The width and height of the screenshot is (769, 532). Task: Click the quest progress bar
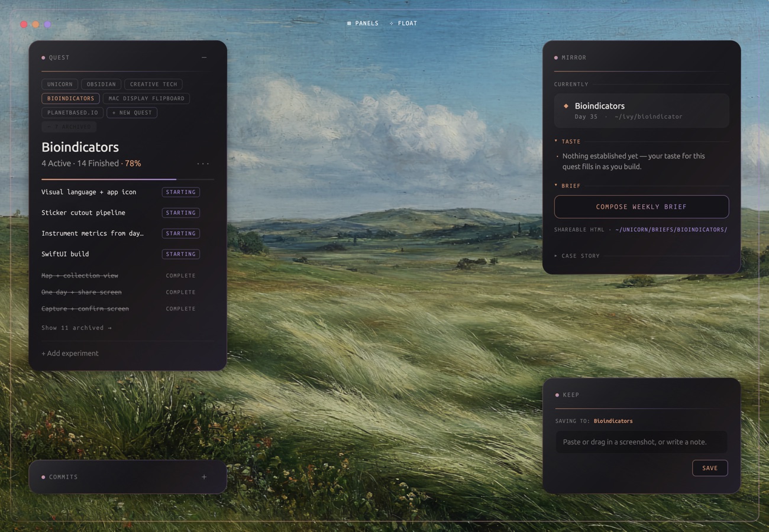[128, 179]
